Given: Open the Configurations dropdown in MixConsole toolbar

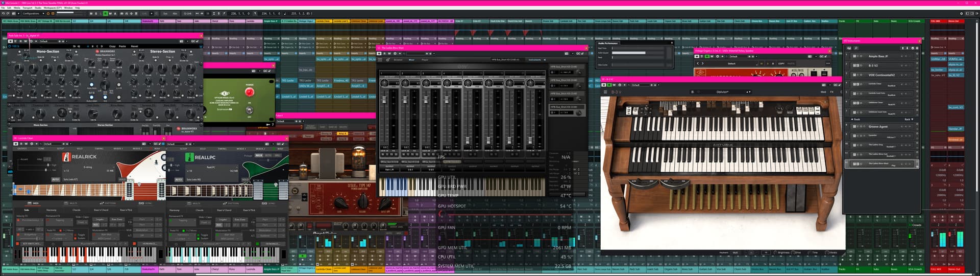Looking at the screenshot, I should coord(33,13).
